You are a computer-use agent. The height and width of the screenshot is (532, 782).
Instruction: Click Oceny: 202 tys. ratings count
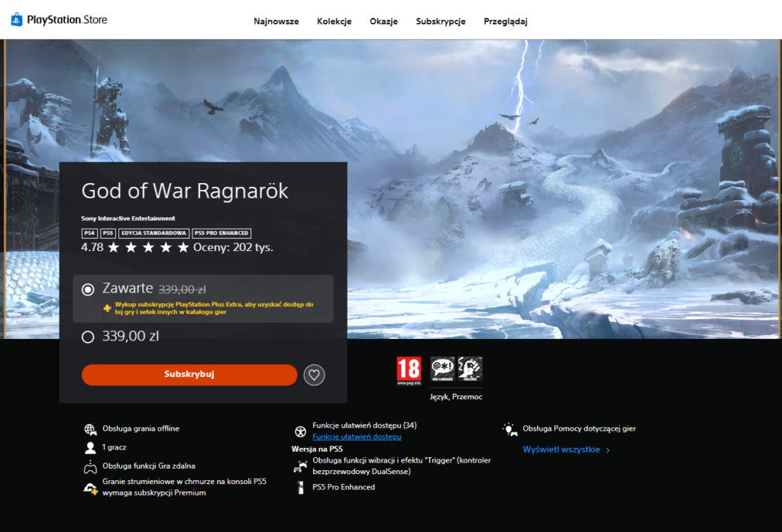click(x=233, y=247)
